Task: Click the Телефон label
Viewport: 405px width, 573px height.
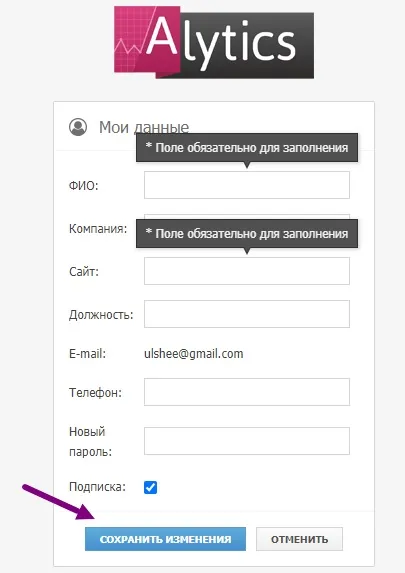Action: (x=95, y=393)
